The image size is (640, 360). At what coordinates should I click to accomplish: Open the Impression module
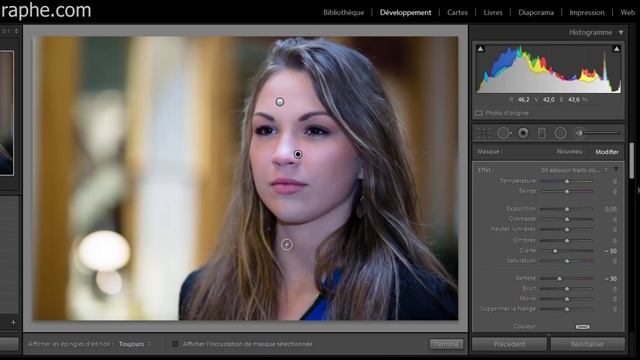[587, 13]
